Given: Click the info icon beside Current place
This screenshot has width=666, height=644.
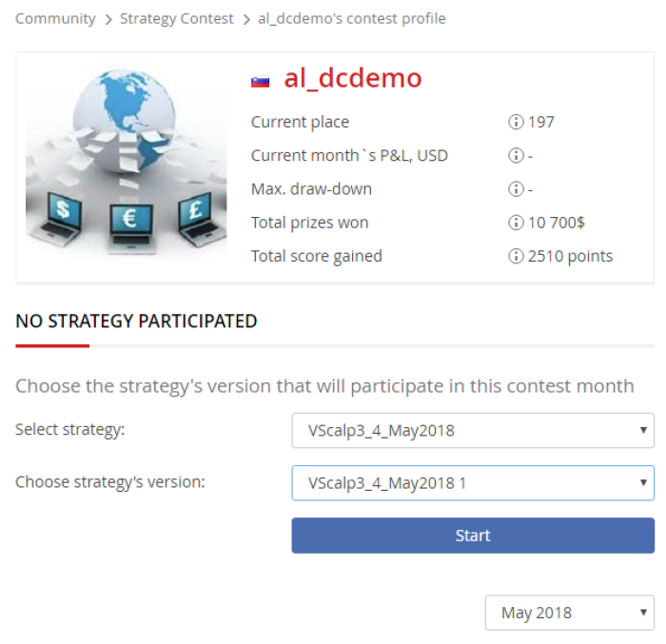Looking at the screenshot, I should pos(516,122).
